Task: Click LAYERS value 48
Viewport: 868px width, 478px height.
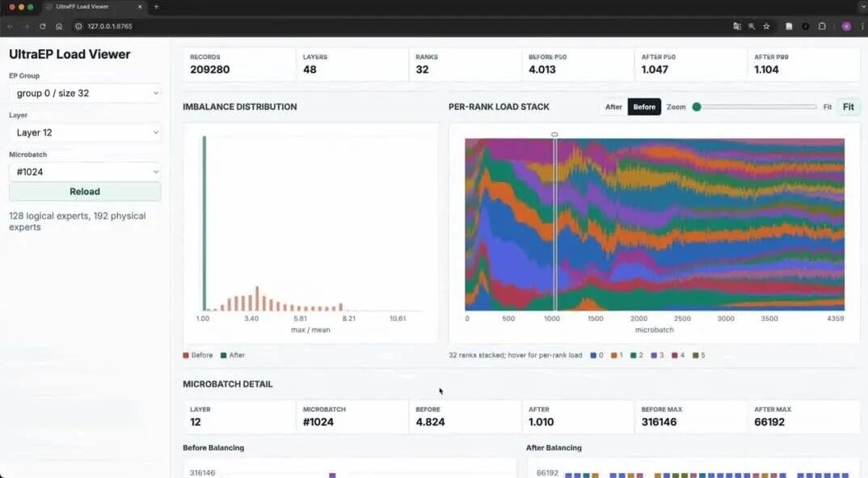Action: [x=310, y=70]
